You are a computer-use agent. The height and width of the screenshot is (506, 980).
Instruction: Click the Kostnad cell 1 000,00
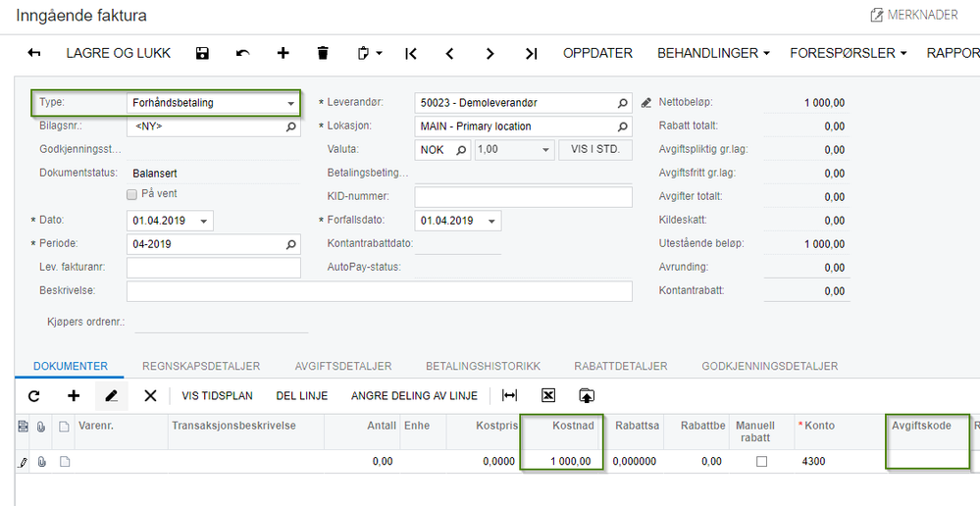[561, 462]
